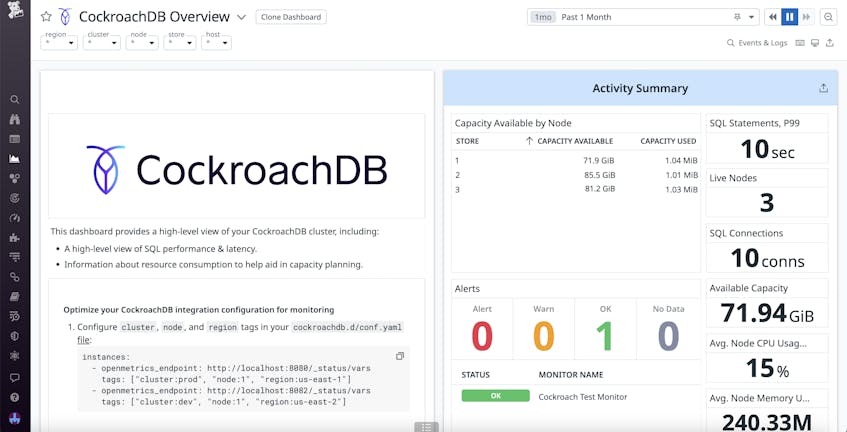
Task: Open the host filter dropdown
Action: [x=217, y=42]
